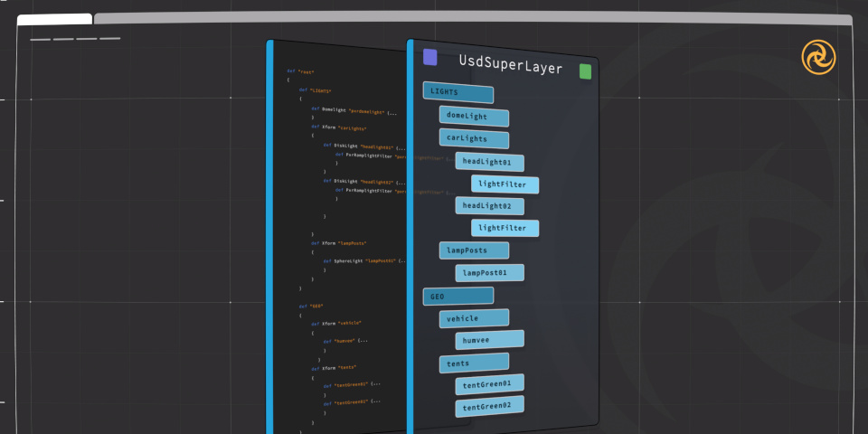868x434 pixels.
Task: Click the green square beside UsdSuperLayer
Action: pos(585,71)
